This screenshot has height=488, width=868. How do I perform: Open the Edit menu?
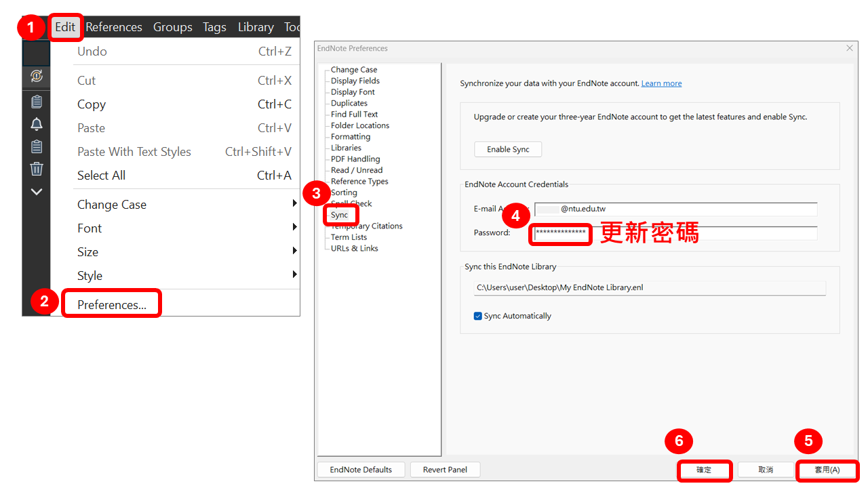point(66,27)
